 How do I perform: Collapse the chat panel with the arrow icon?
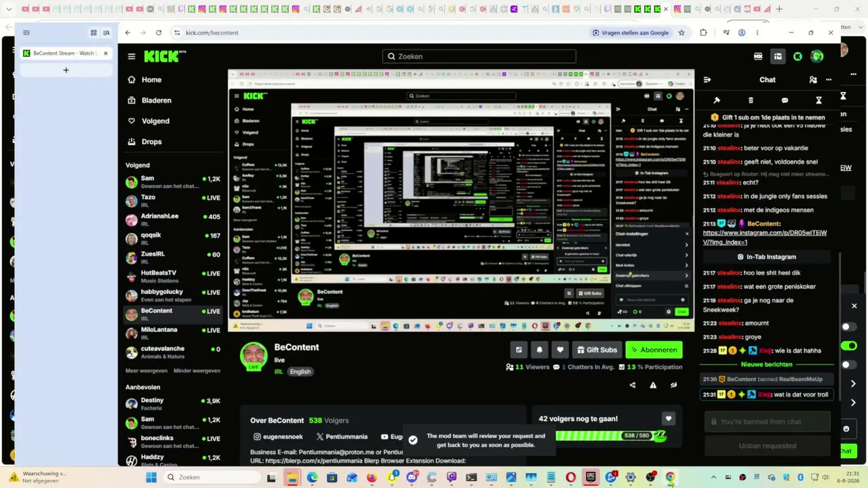click(707, 80)
